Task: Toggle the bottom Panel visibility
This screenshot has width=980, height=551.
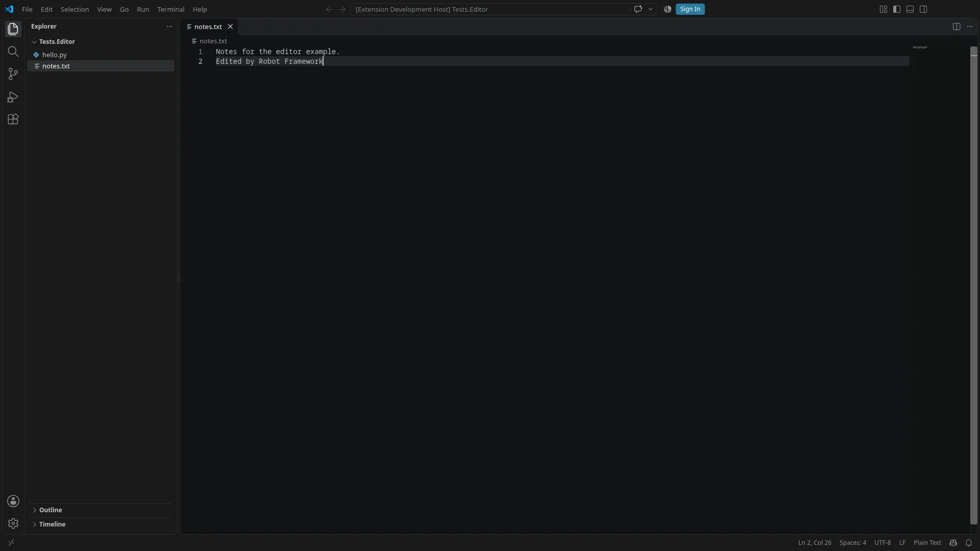Action: pos(910,9)
